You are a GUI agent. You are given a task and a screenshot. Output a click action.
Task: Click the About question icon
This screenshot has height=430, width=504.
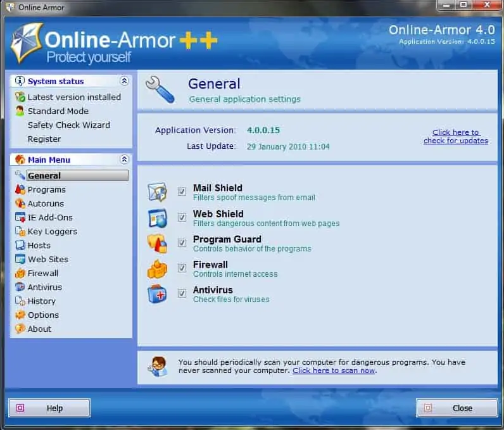(x=20, y=329)
